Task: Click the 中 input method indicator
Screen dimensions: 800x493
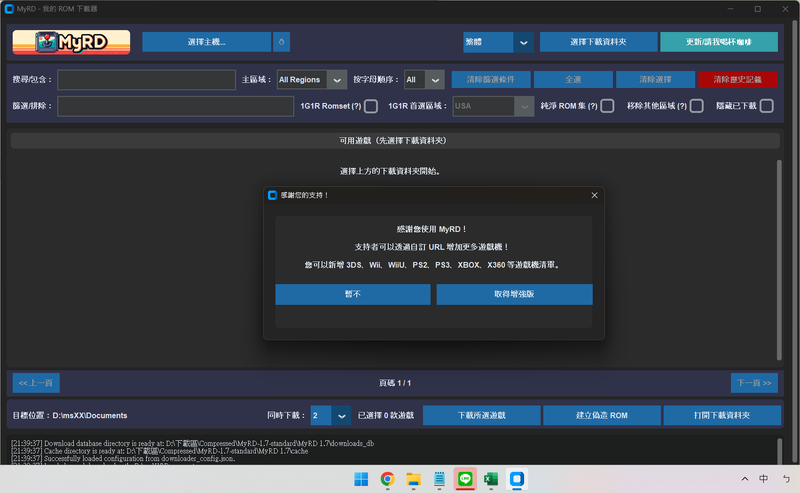Action: click(x=763, y=479)
